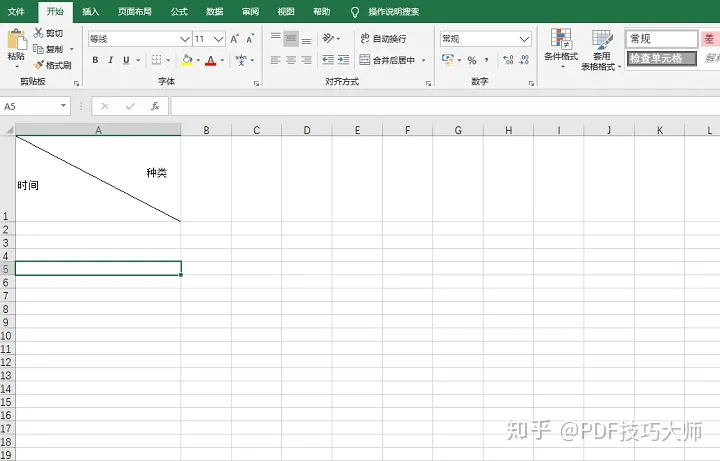The height and width of the screenshot is (461, 720).
Task: Click the cell borders grid icon
Action: click(x=157, y=60)
